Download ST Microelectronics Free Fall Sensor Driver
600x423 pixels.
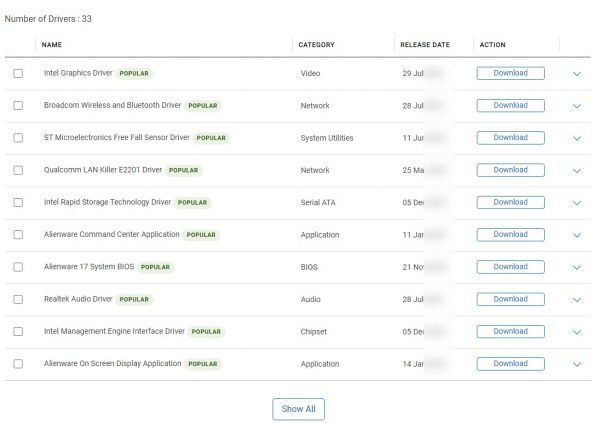510,138
